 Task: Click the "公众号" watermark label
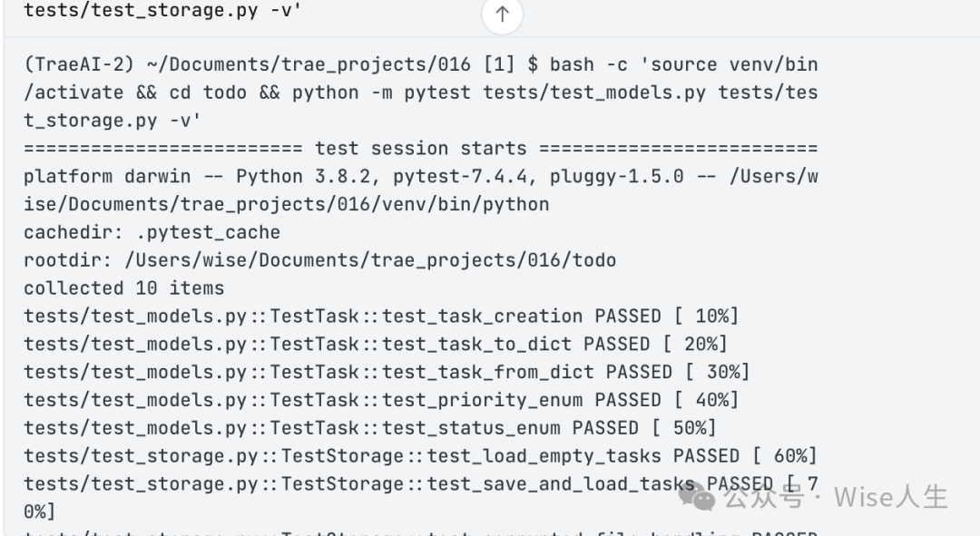(x=765, y=497)
